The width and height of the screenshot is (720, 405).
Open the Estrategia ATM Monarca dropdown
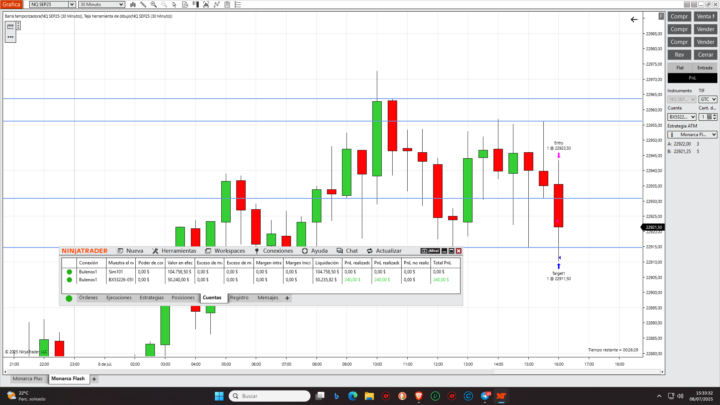coord(692,135)
